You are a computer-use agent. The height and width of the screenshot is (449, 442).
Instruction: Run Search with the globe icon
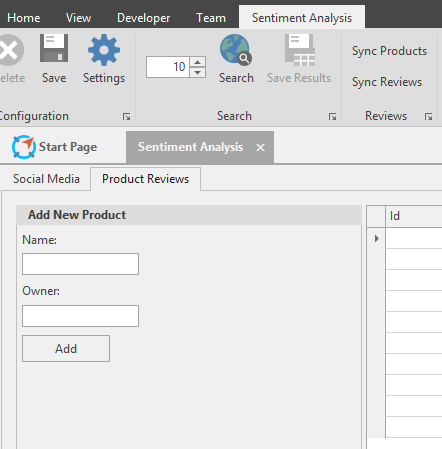pyautogui.click(x=236, y=49)
